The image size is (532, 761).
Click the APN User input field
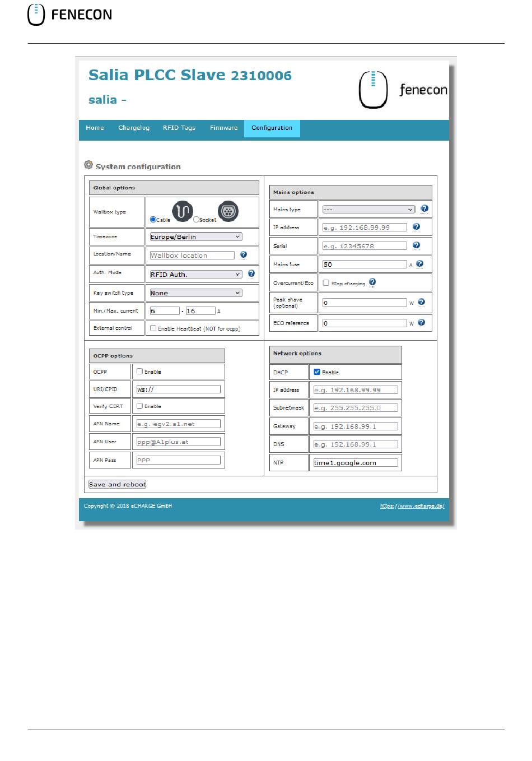pyautogui.click(x=179, y=442)
